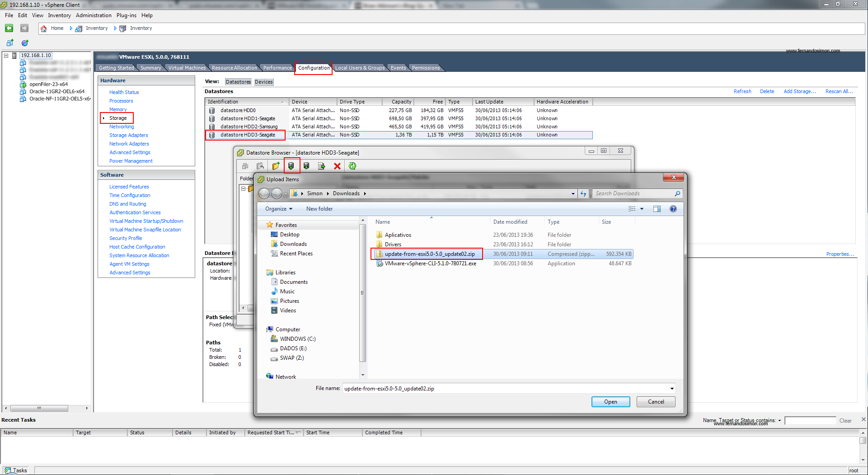Click the green back navigation arrow
The width and height of the screenshot is (868, 475).
point(9,28)
